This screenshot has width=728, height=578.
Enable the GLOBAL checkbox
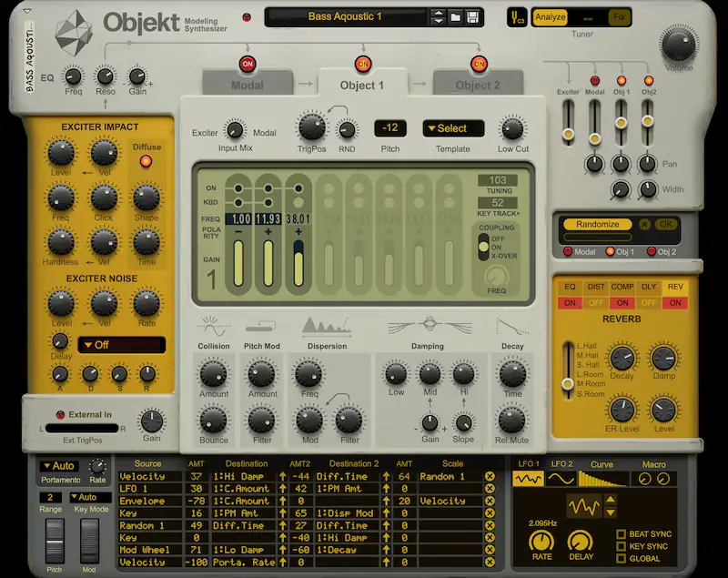[621, 559]
